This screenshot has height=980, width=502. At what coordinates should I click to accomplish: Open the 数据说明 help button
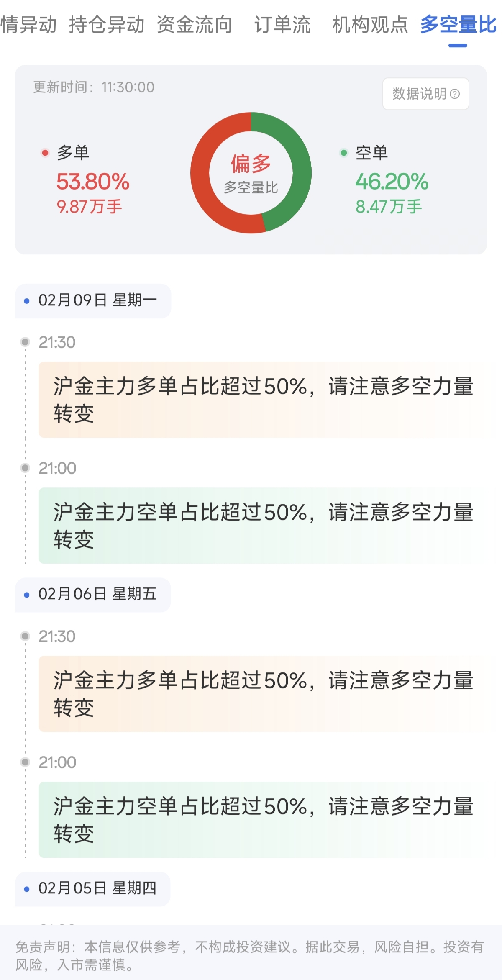coord(425,94)
